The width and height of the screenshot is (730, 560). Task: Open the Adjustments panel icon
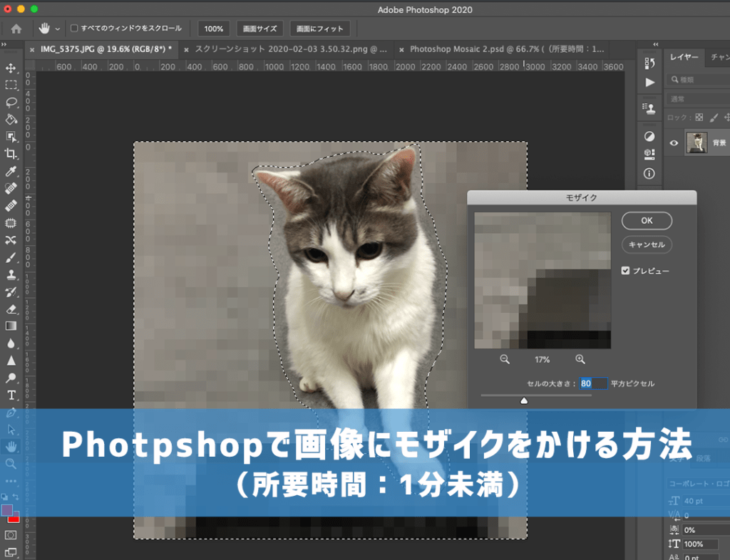(x=649, y=136)
